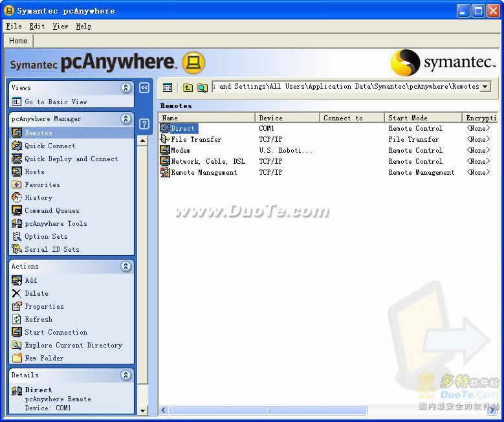Select the Direct remote item icon
Viewport: 504px width, 422px height.
click(x=165, y=128)
